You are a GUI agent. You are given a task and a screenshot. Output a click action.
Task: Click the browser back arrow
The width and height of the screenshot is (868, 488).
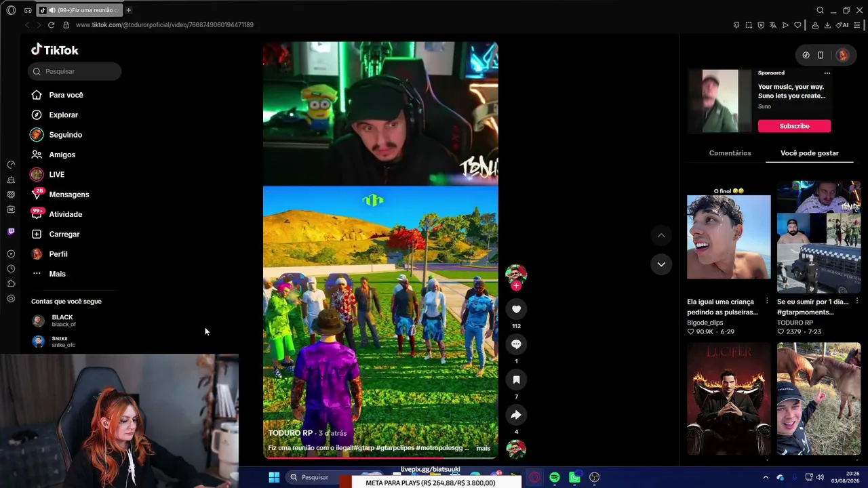pos(27,25)
